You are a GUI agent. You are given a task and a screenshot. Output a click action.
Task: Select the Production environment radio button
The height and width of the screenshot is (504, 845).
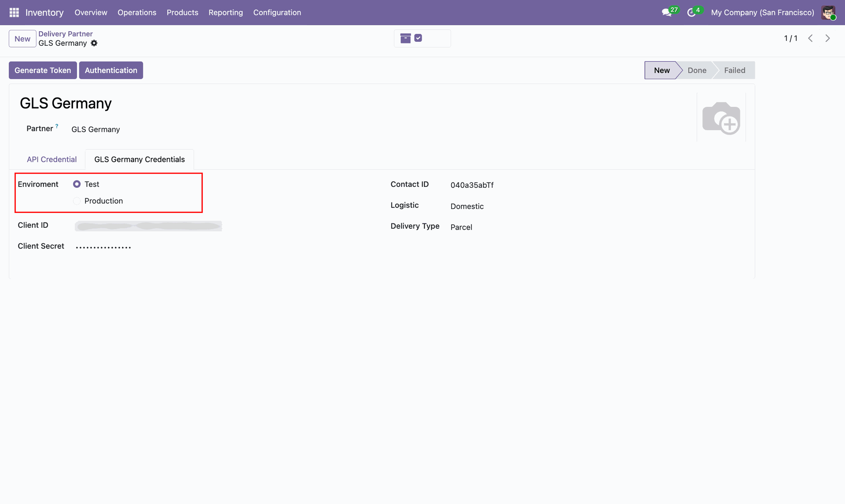click(77, 201)
